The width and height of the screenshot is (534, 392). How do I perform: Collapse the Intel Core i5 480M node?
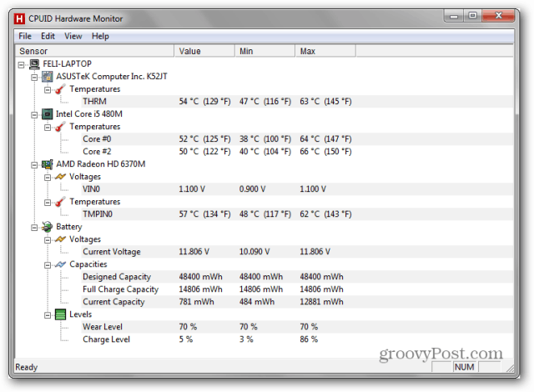click(x=34, y=115)
